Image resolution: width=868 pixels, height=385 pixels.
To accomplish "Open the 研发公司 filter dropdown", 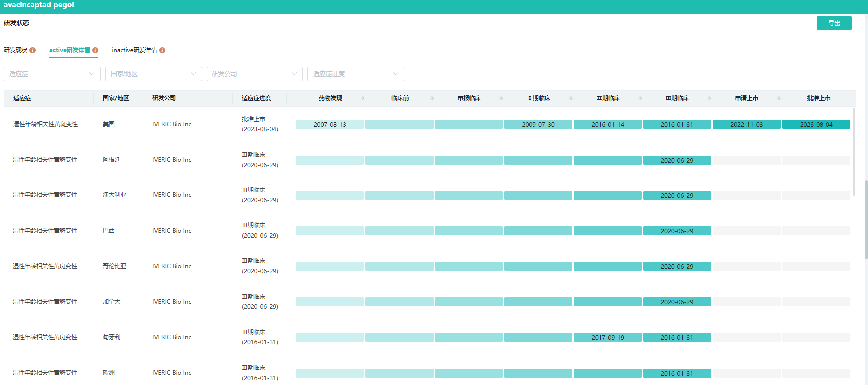I will 254,74.
